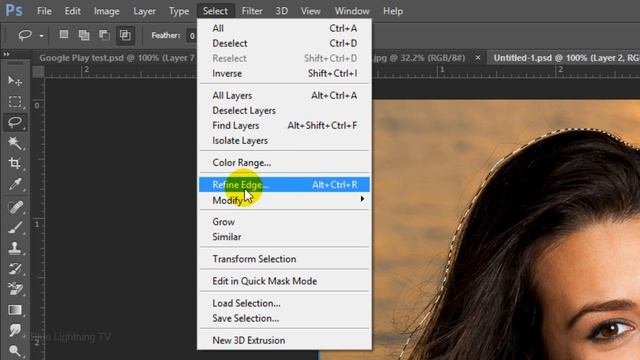Select the Healing Brush tool

click(x=15, y=207)
